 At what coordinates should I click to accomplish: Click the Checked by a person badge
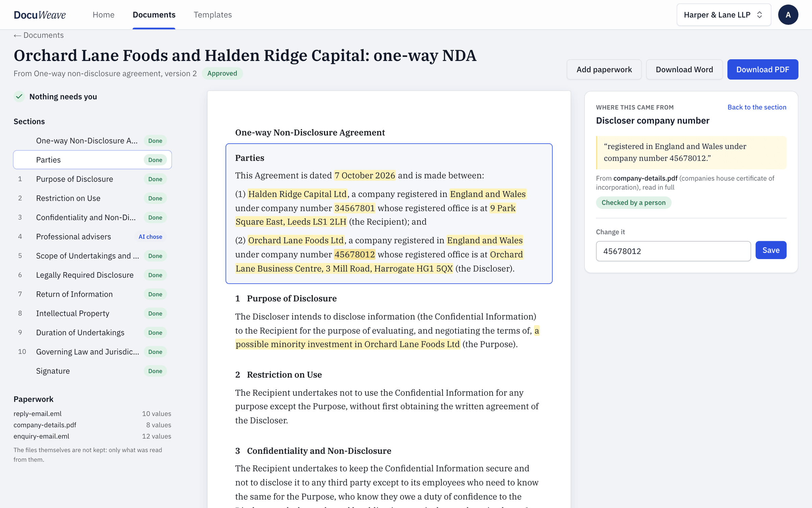633,203
